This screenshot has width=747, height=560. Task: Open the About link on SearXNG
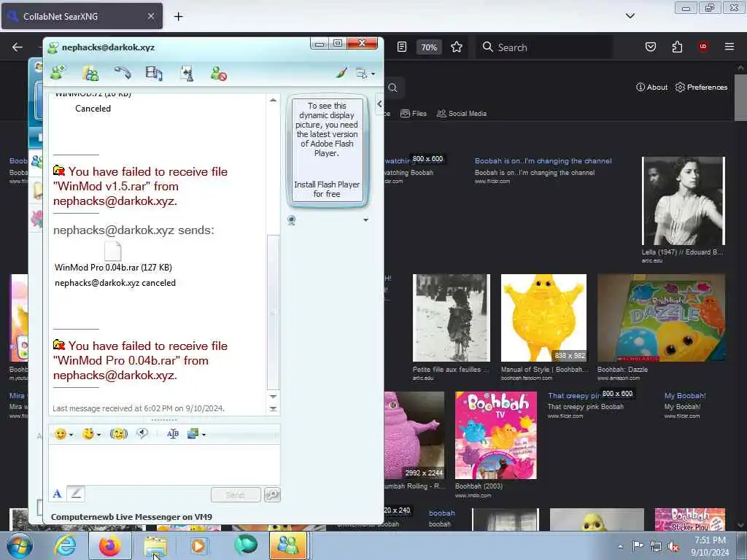651,87
